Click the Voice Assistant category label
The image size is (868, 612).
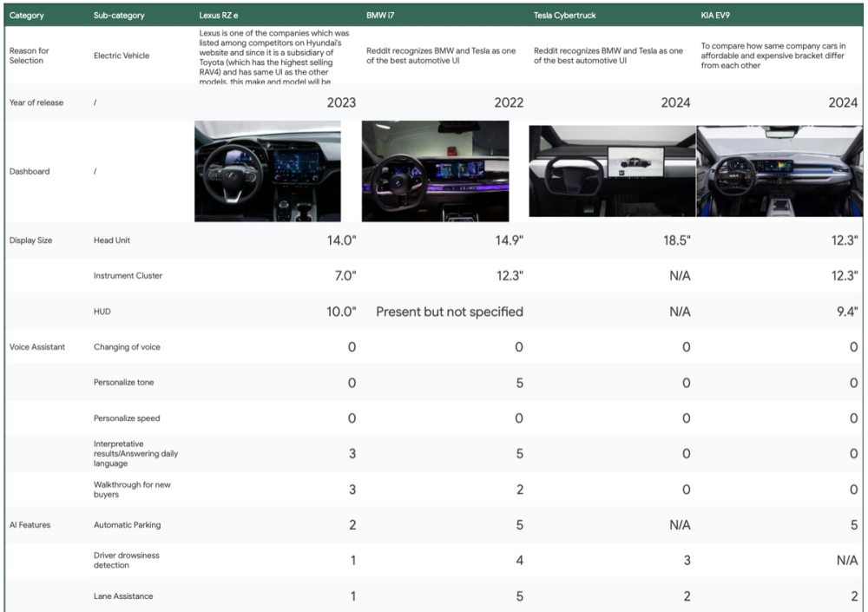pyautogui.click(x=37, y=347)
